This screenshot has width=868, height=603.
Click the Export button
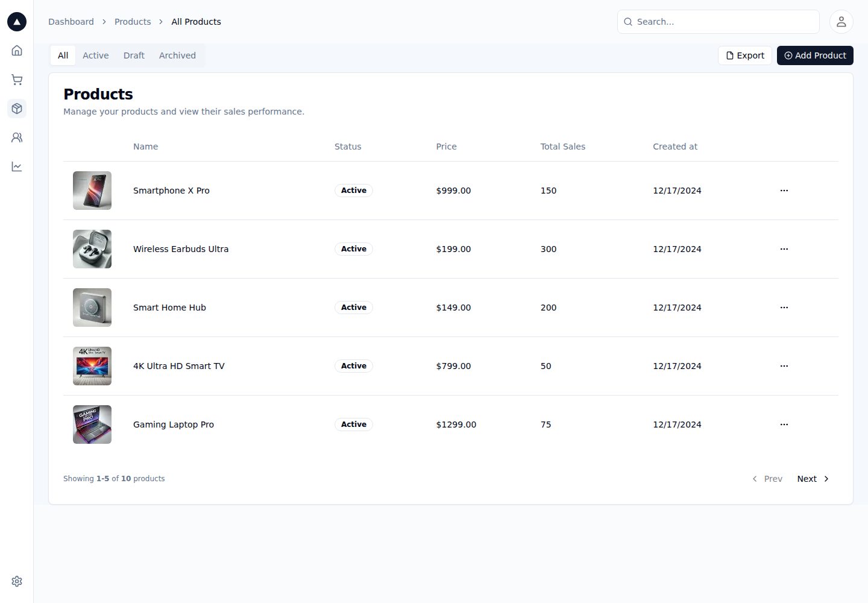pos(745,55)
